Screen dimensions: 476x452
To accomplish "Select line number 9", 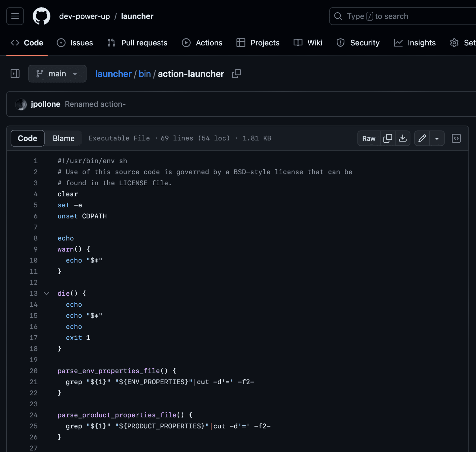I will coord(35,249).
